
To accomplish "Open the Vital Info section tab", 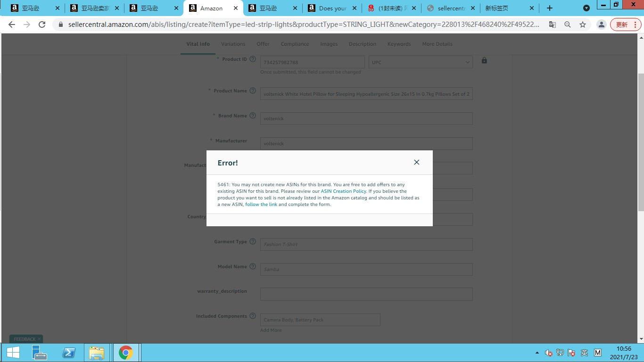I will pyautogui.click(x=198, y=44).
